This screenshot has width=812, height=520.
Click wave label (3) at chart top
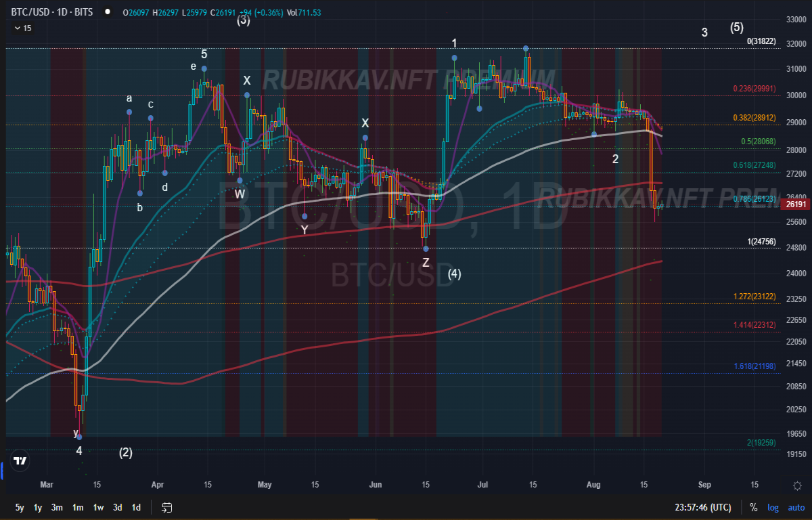pyautogui.click(x=243, y=21)
